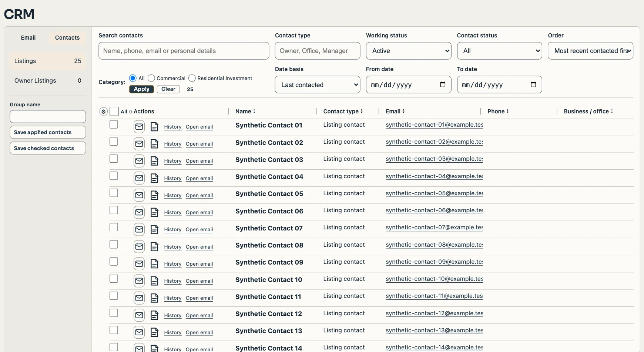Click Save checked contacts button
The width and height of the screenshot is (644, 352).
point(48,148)
